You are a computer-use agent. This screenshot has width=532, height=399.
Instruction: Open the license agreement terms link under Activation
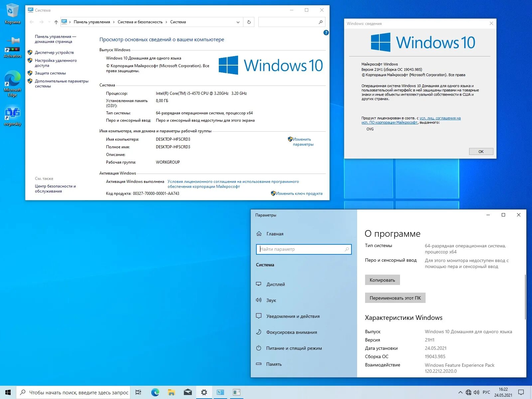click(x=233, y=184)
